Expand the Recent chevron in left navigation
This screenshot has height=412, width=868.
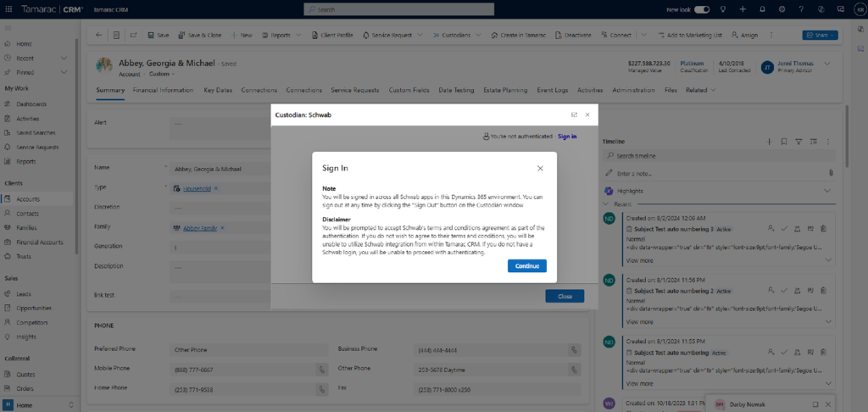tap(64, 58)
